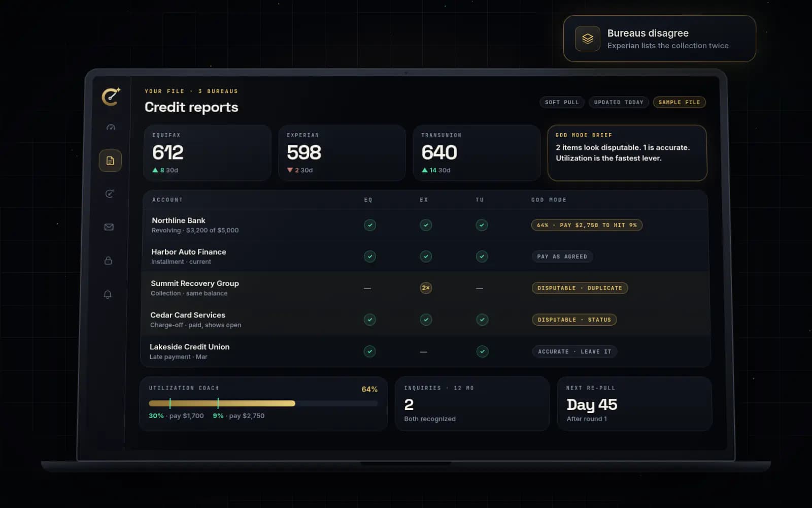Open the Bureaus disagree notification
The image size is (812, 508).
tap(659, 39)
